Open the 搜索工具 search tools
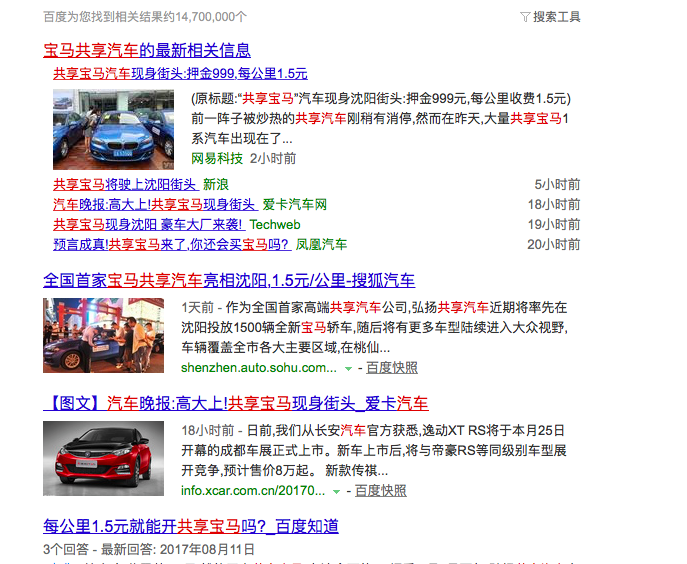This screenshot has height=564, width=687. [x=556, y=17]
